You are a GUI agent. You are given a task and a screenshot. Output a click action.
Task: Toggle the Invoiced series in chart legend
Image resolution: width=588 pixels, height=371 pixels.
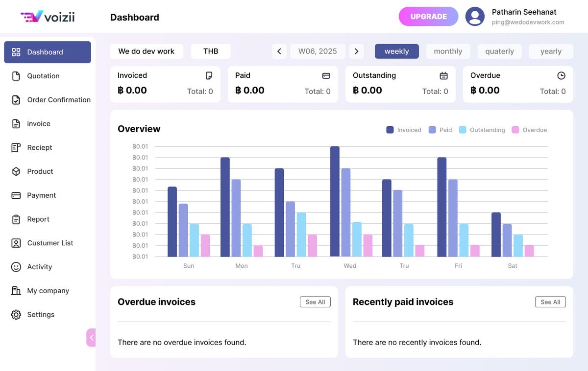click(x=390, y=130)
